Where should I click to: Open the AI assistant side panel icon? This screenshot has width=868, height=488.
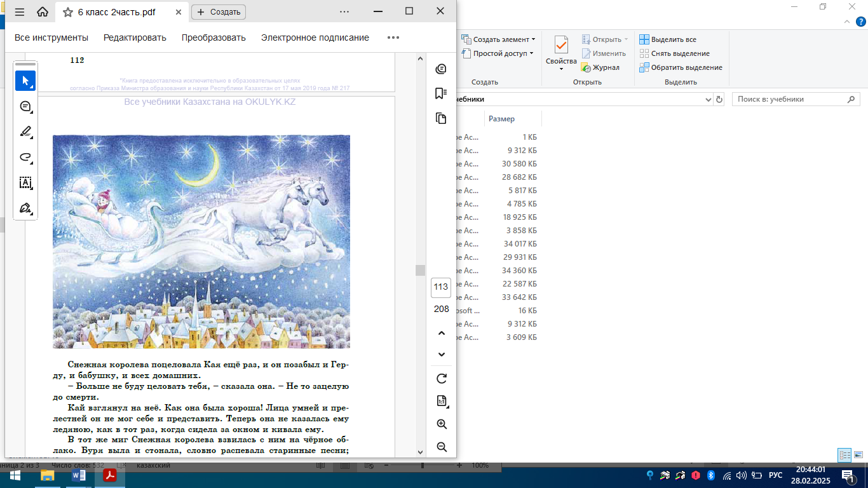441,69
